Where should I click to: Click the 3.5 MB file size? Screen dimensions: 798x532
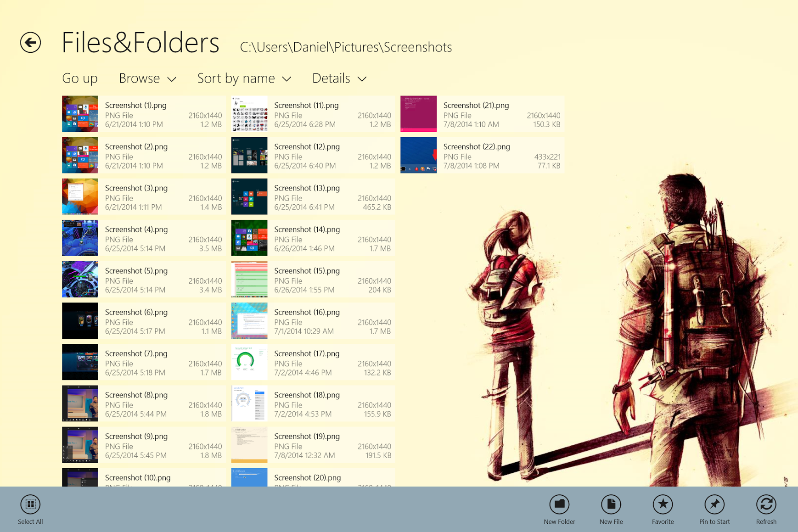point(211,249)
